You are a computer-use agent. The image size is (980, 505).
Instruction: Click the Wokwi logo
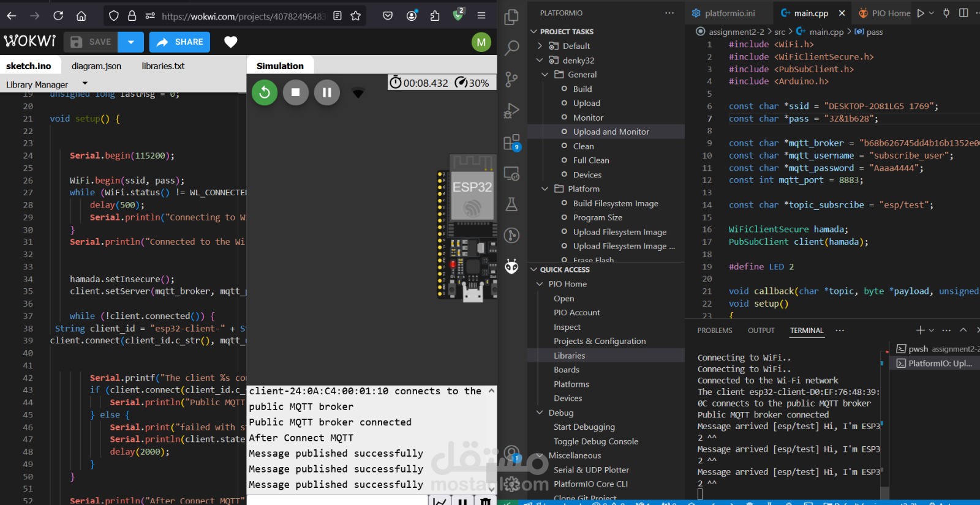29,41
